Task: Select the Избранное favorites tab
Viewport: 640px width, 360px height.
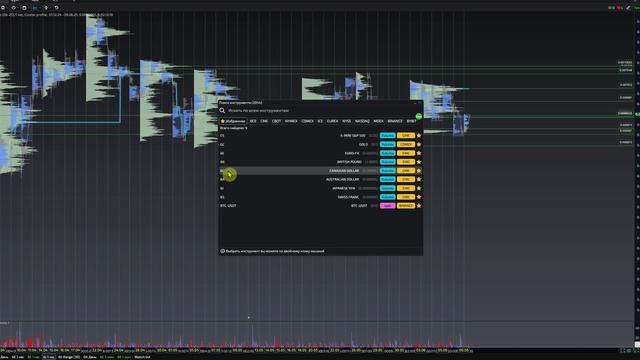Action: (x=233, y=121)
